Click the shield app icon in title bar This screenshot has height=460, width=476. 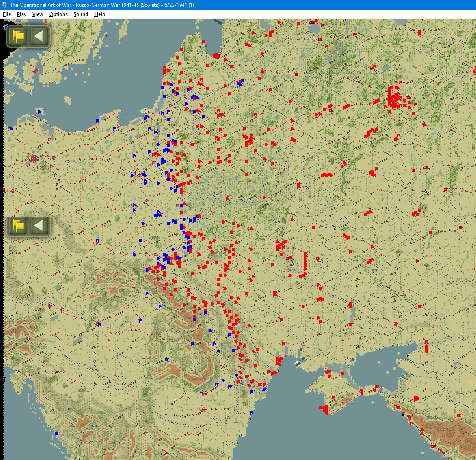click(x=4, y=5)
